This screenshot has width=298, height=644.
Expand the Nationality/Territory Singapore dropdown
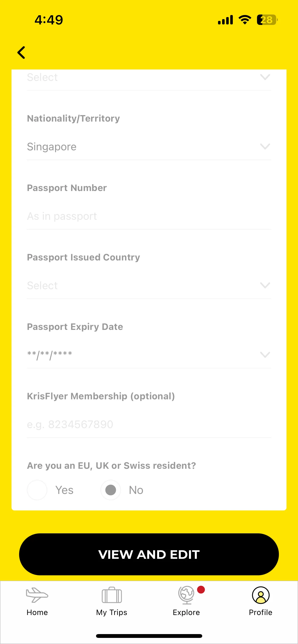pos(149,147)
